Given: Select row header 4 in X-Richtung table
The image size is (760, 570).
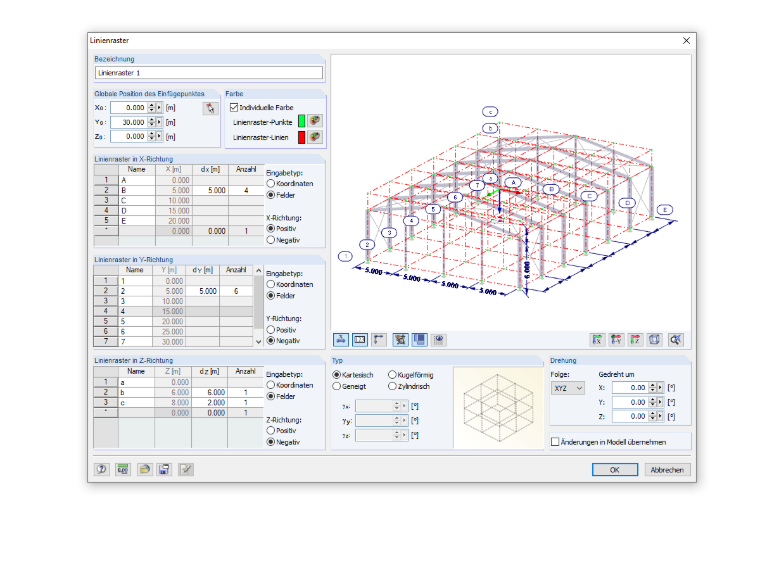Looking at the screenshot, I should tap(106, 211).
